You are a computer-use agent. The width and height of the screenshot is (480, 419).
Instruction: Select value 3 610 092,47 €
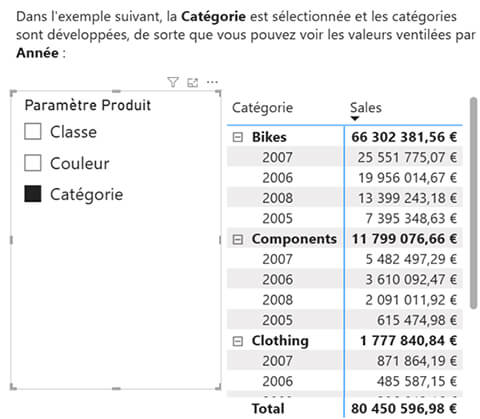tap(411, 280)
